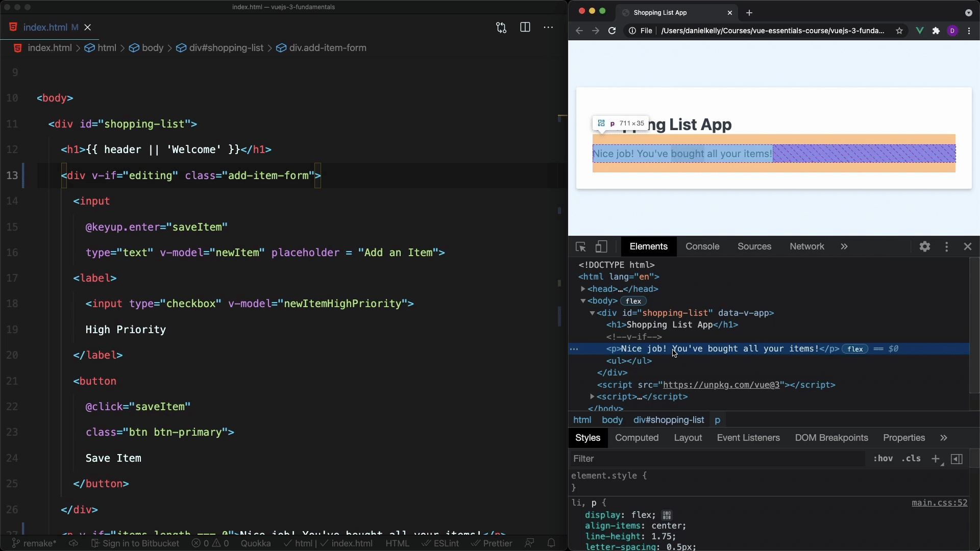This screenshot has height=551, width=980.
Task: Open the Computed styles tab
Action: pyautogui.click(x=636, y=438)
